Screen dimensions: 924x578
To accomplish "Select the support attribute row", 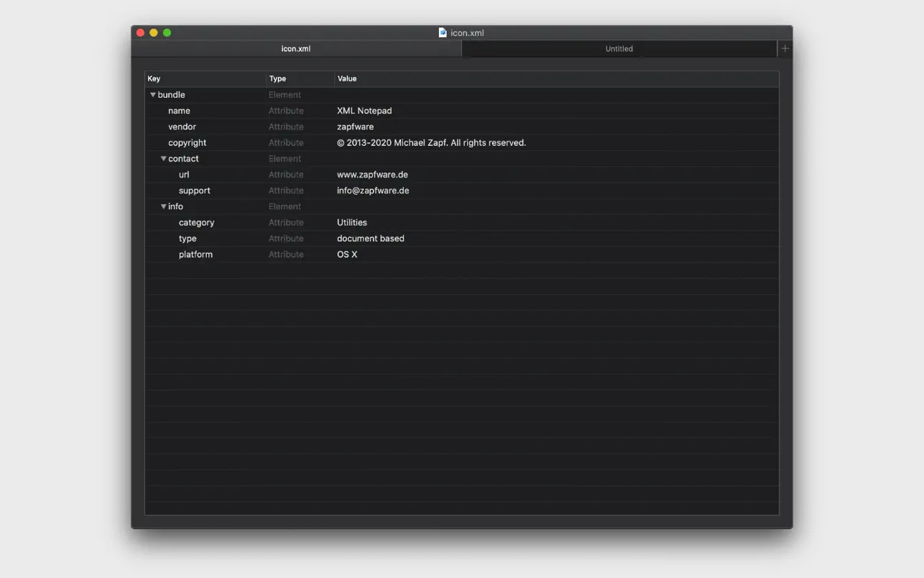I will click(x=194, y=191).
